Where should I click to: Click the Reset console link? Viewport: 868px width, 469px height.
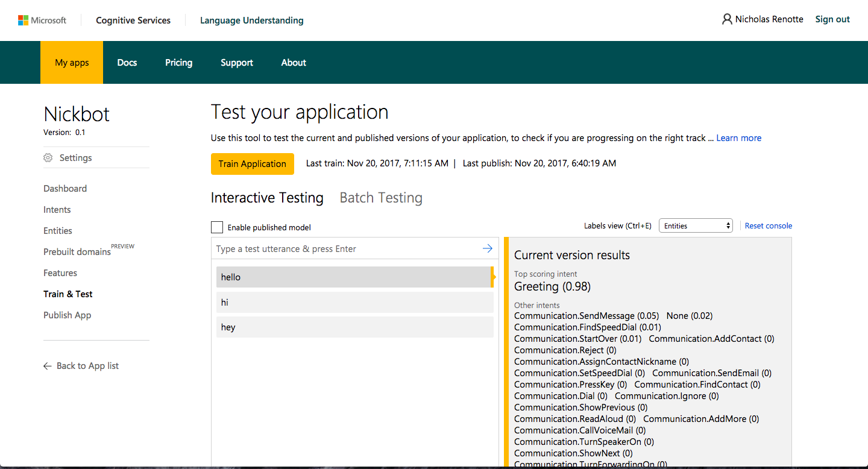coord(769,226)
